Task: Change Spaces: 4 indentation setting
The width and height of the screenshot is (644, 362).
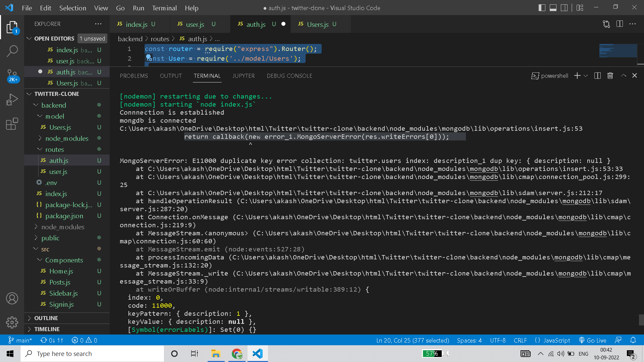Action: coord(469,340)
